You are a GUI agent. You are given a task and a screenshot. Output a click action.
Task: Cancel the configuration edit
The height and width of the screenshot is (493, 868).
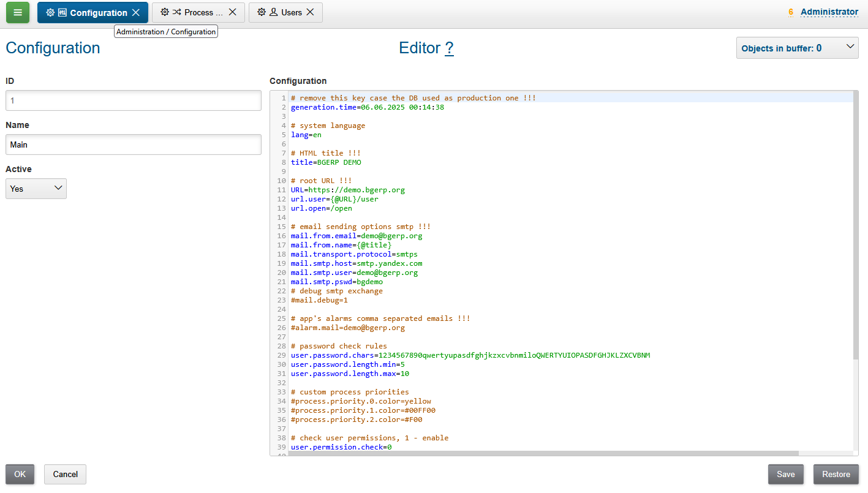(64, 474)
